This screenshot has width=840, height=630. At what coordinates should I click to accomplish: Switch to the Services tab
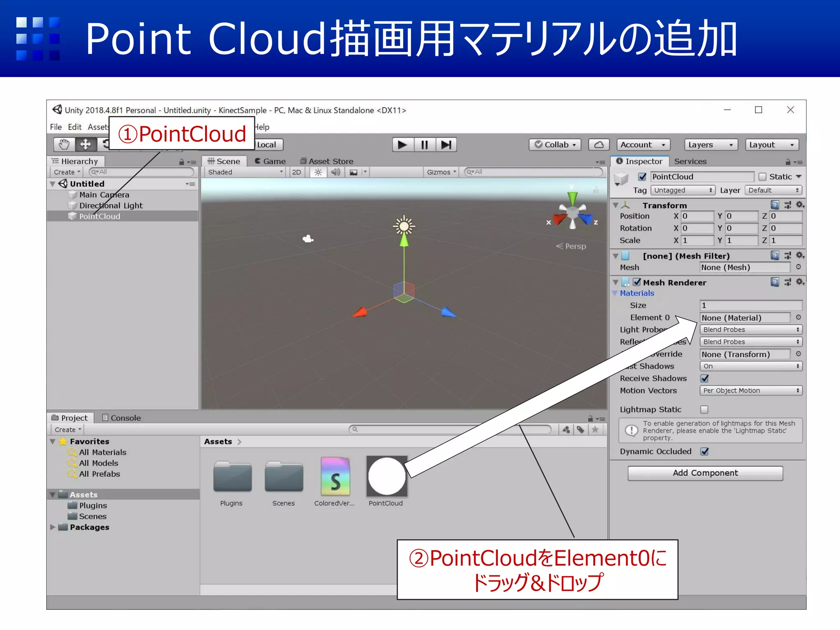[x=690, y=162]
